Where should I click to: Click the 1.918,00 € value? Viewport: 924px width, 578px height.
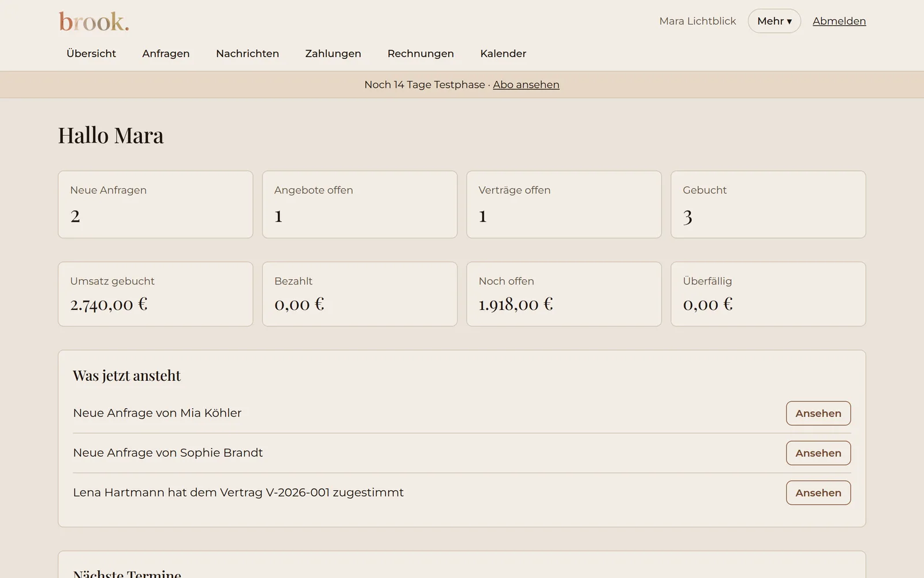click(x=516, y=304)
